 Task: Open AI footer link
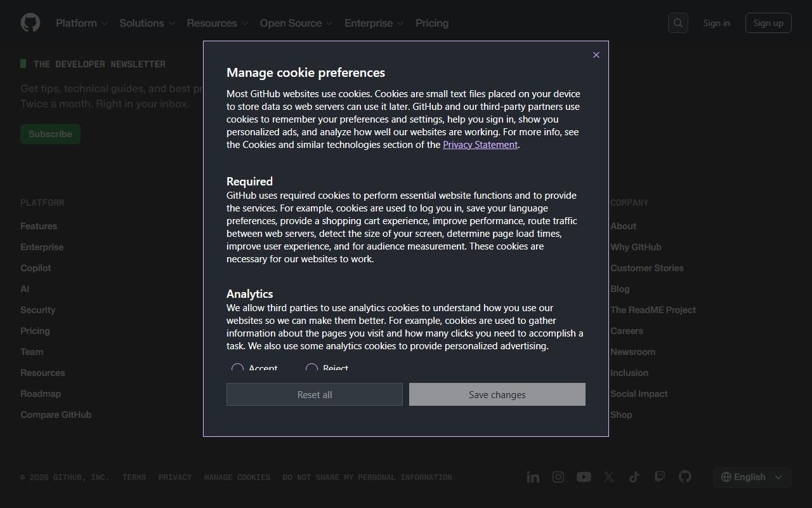[x=25, y=289]
